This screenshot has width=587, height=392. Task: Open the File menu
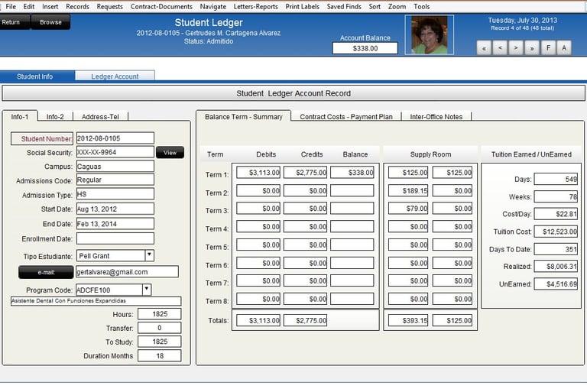[x=11, y=6]
